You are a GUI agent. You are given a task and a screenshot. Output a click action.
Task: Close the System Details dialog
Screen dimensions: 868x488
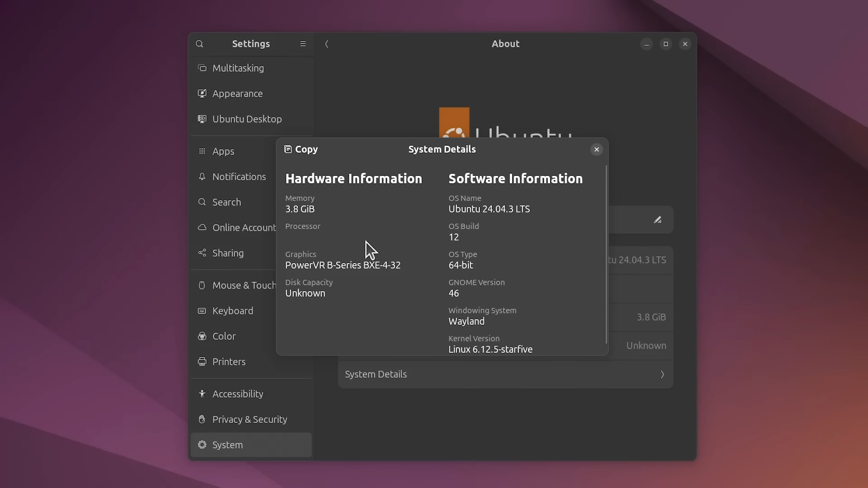click(596, 150)
